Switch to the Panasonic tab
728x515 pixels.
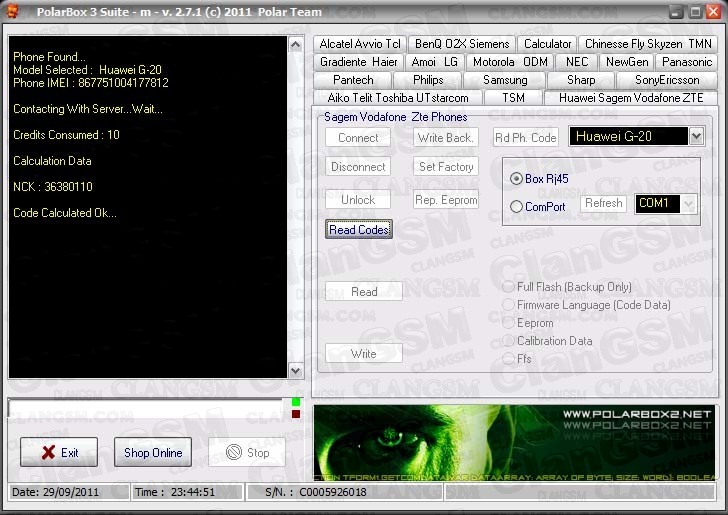coord(687,62)
